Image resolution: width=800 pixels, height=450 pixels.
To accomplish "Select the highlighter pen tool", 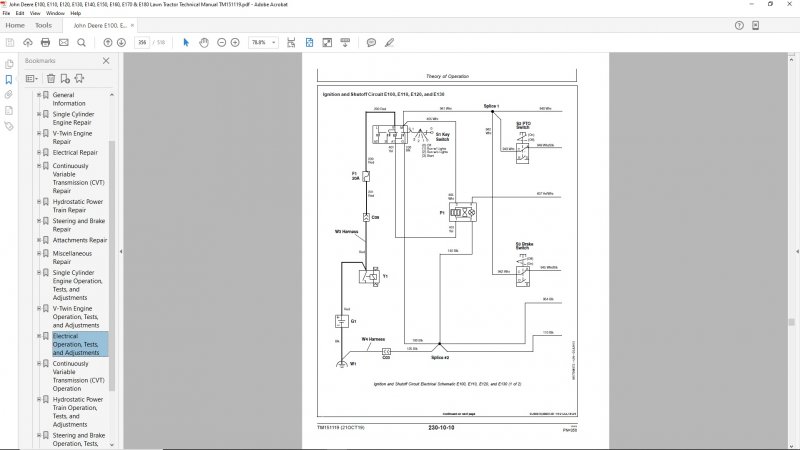I will point(389,43).
